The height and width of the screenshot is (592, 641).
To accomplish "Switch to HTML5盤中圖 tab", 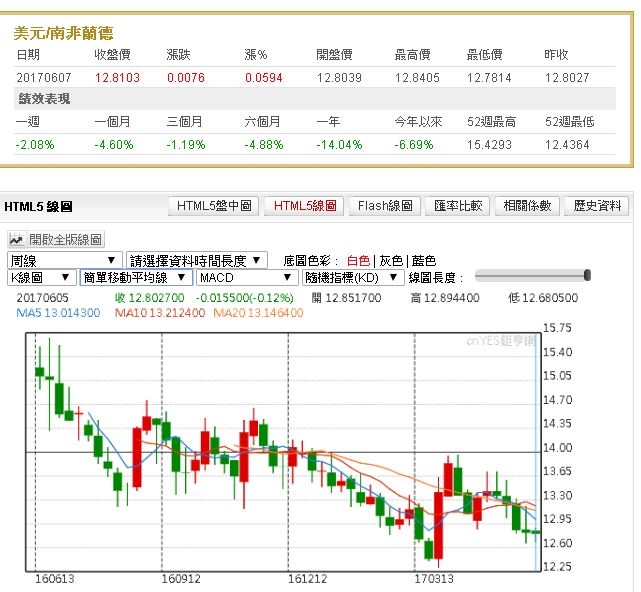I will (213, 206).
